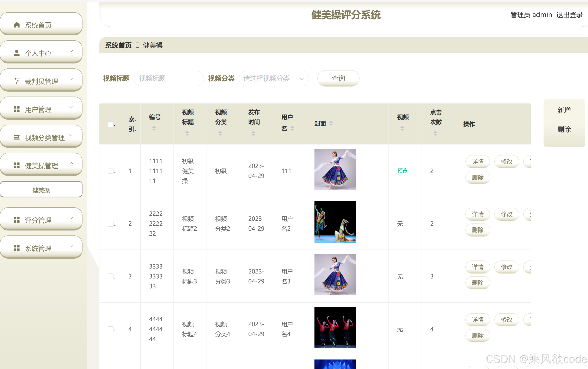
Task: Open the 系统管理 sidebar menu
Action: [x=41, y=248]
